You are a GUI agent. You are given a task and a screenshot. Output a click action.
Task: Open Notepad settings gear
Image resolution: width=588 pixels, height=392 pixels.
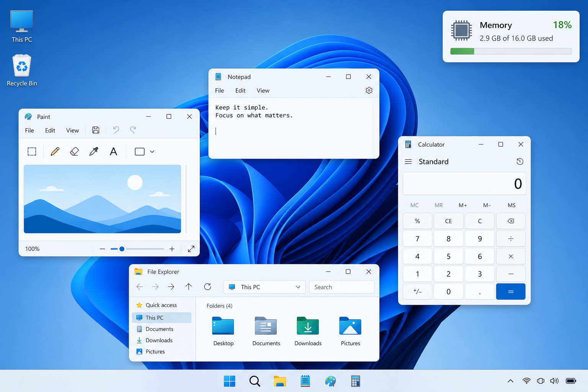click(369, 90)
